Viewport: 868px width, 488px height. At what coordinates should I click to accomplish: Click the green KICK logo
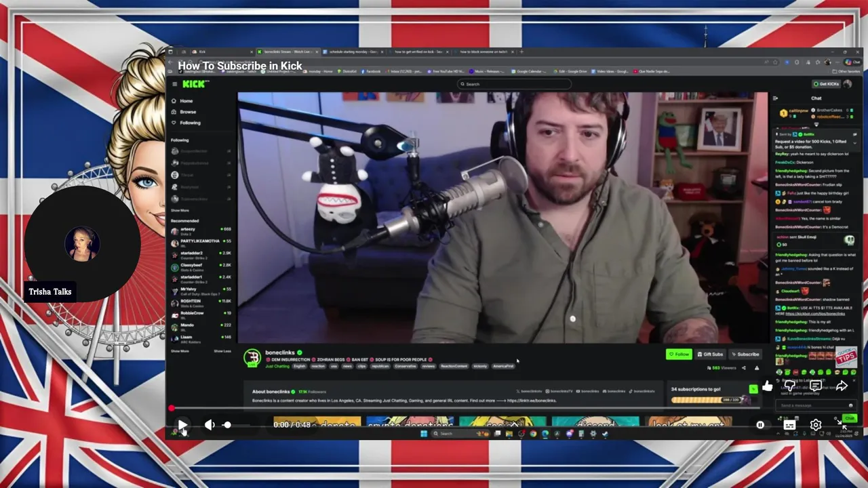195,84
